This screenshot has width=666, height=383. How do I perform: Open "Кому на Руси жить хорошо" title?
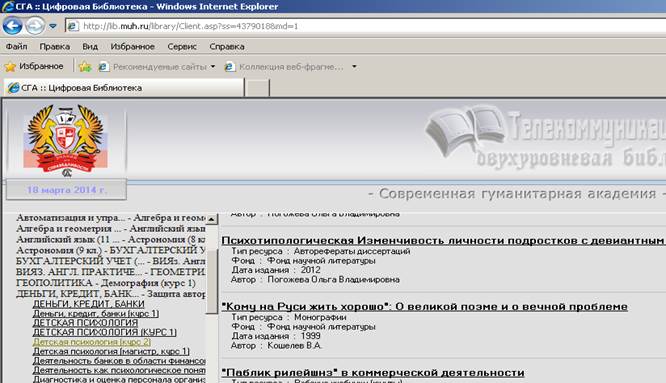[425, 307]
